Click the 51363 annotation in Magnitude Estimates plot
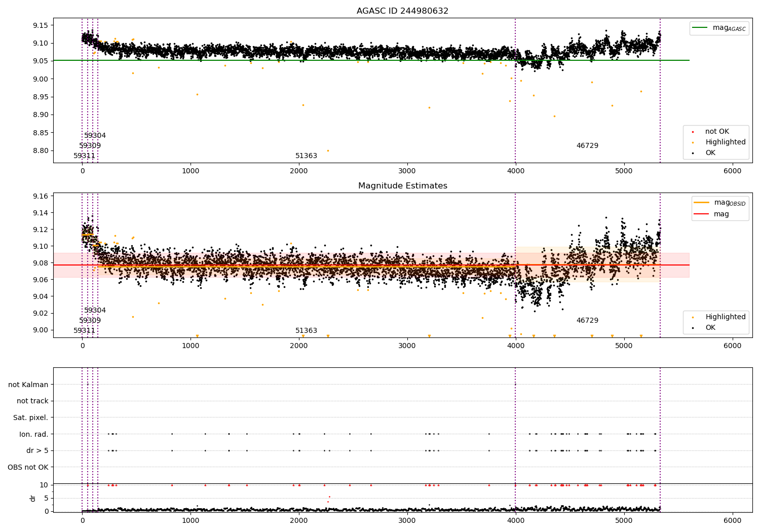 point(306,331)
